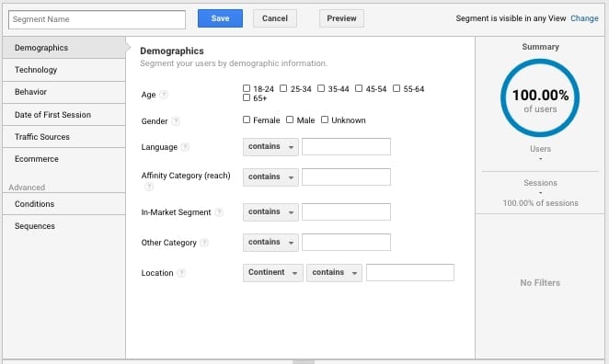Click the 100.00% of users summary circle

540,97
